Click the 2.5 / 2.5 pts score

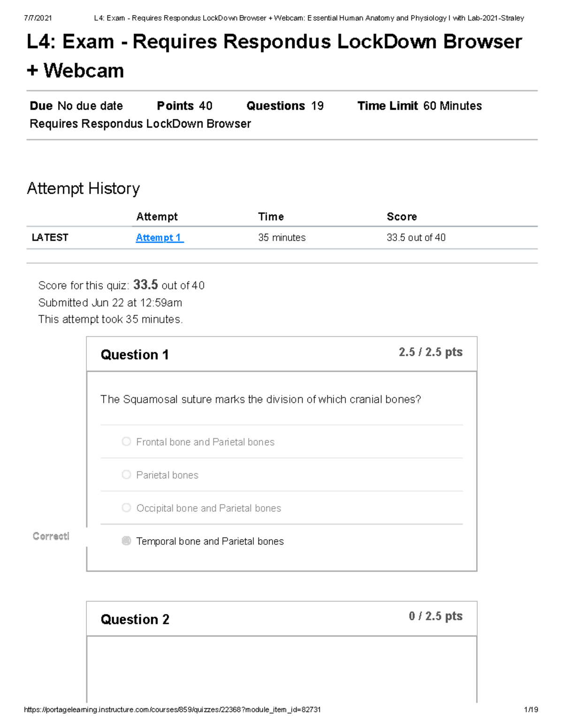(430, 352)
